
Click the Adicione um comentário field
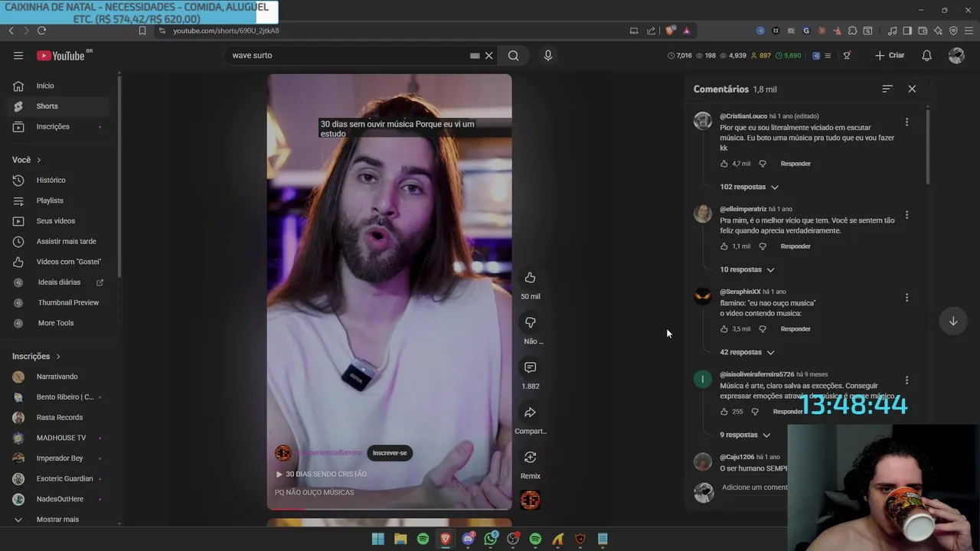click(x=754, y=487)
